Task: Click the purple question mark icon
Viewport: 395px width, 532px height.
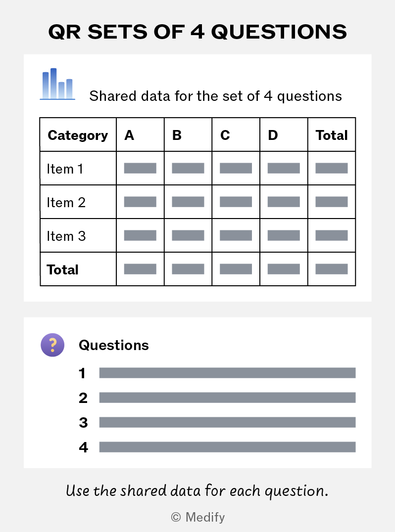Action: coord(52,345)
